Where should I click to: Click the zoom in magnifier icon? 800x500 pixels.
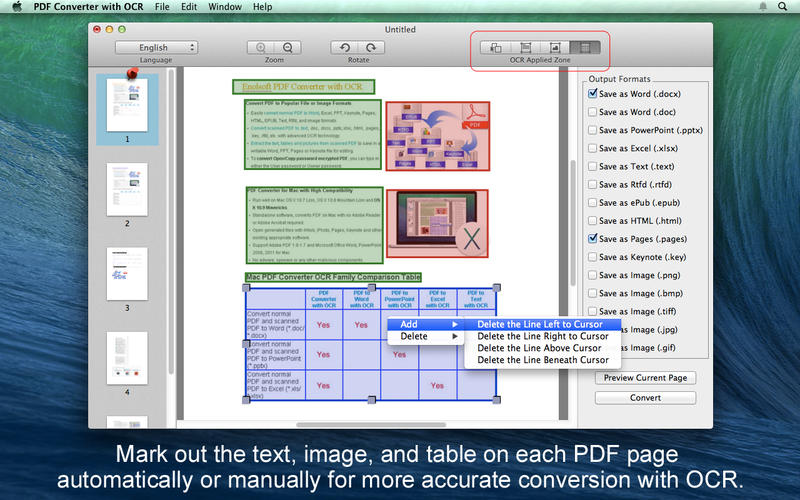coord(262,47)
